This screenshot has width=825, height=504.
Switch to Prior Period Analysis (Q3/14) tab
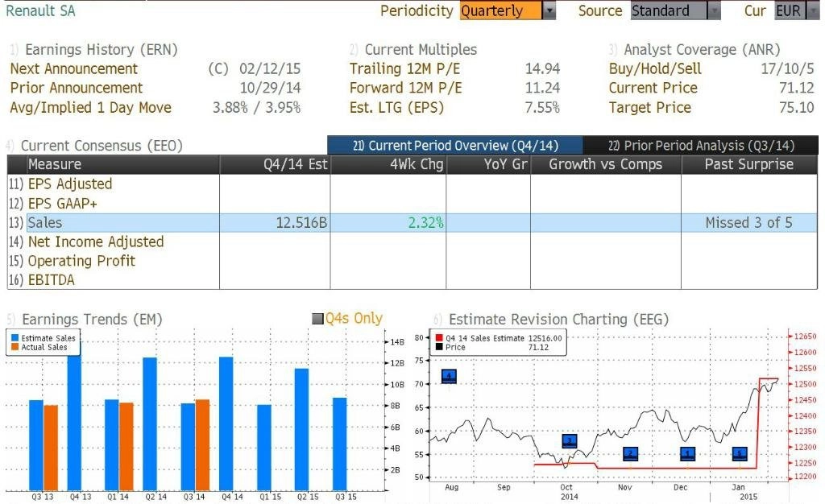click(701, 146)
